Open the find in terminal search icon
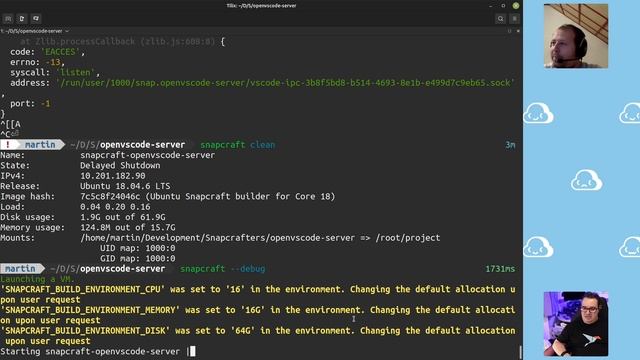The image size is (640, 360). 500,19
